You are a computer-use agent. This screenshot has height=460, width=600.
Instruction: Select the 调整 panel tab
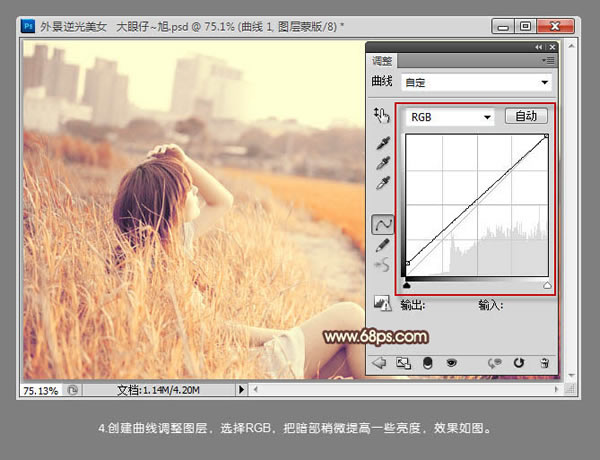[381, 61]
